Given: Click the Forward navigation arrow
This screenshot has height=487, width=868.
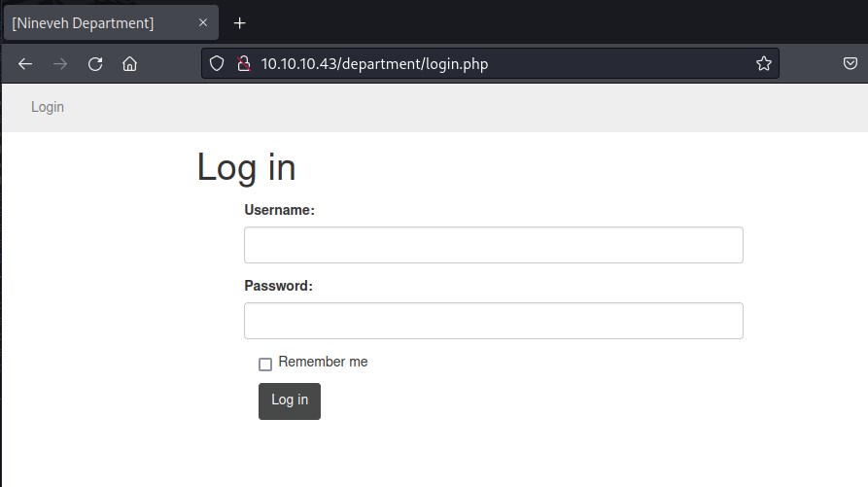Looking at the screenshot, I should pyautogui.click(x=60, y=64).
